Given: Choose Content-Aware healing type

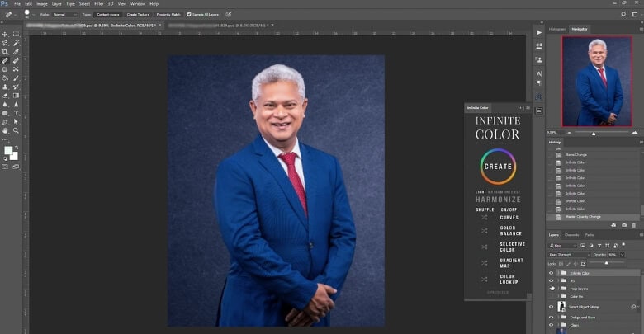Looking at the screenshot, I should click(108, 14).
